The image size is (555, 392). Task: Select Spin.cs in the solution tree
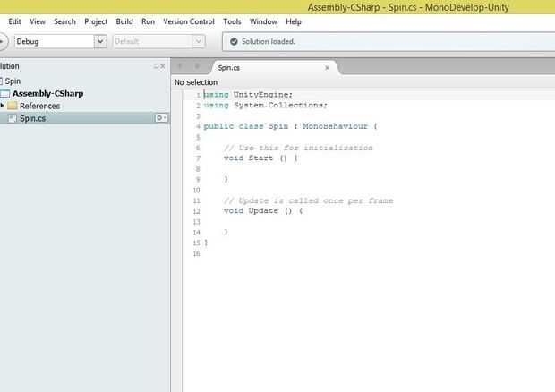click(x=32, y=118)
